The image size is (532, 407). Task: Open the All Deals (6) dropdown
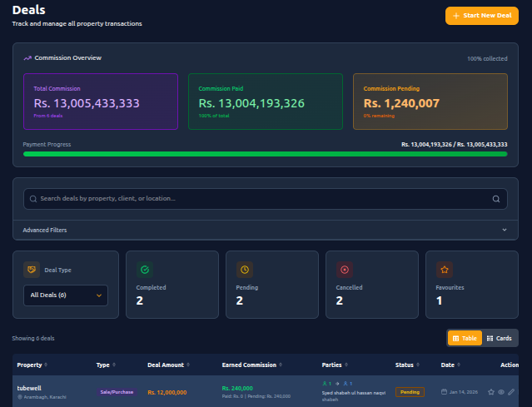coord(65,295)
